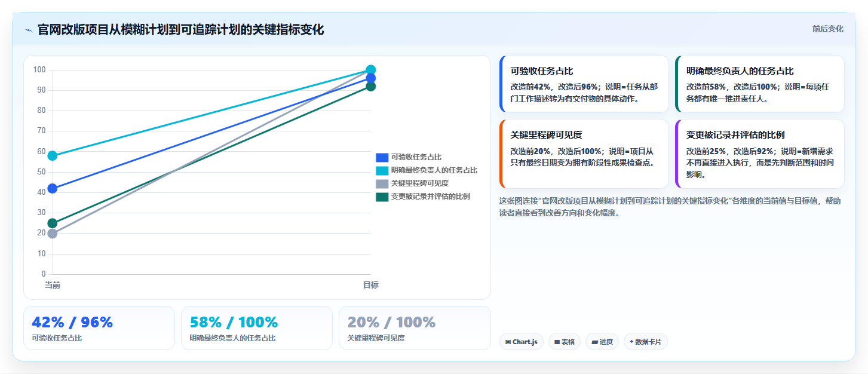Viewport: 868px width, 374px height.
Task: Click the 目标 x-axis label
Action: (x=370, y=285)
